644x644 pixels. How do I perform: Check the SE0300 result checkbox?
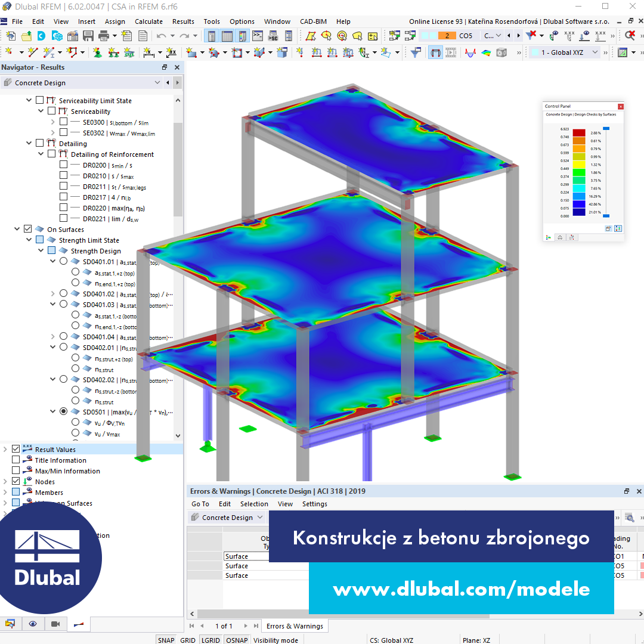pos(64,122)
